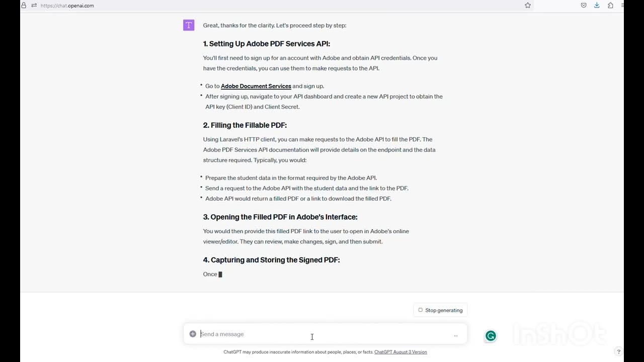Screen dimensions: 644x362
Task: Click the site security lock icon
Action: (24, 6)
